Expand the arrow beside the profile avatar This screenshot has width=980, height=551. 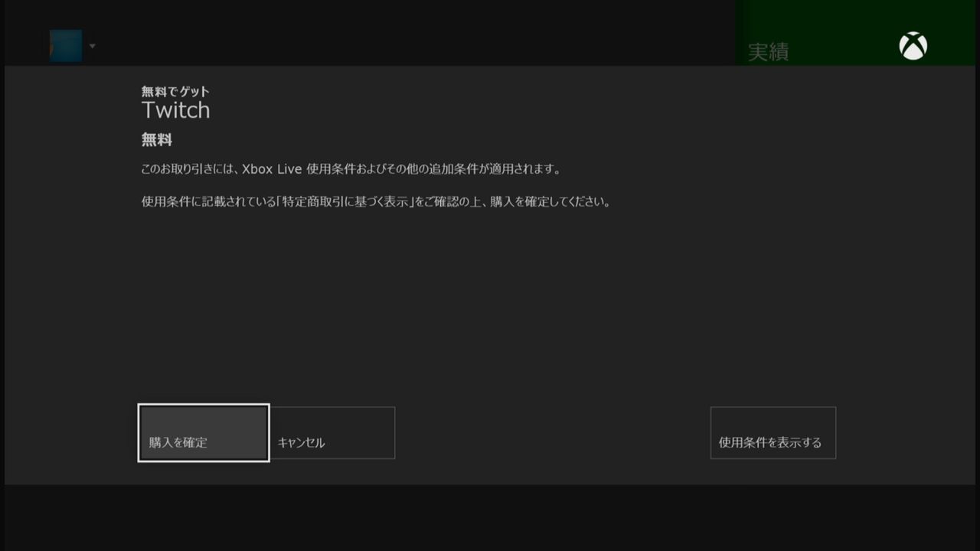click(x=92, y=46)
